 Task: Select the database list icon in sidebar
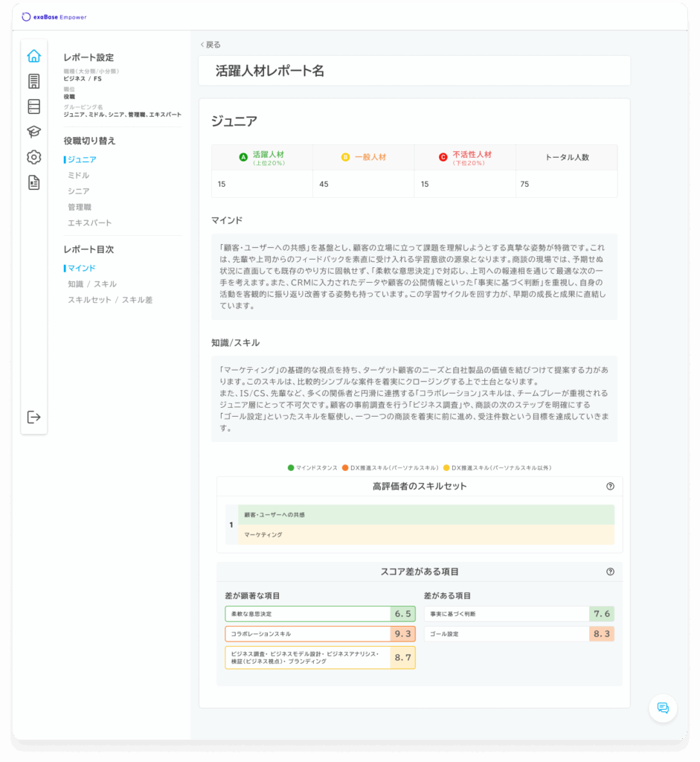(x=33, y=106)
